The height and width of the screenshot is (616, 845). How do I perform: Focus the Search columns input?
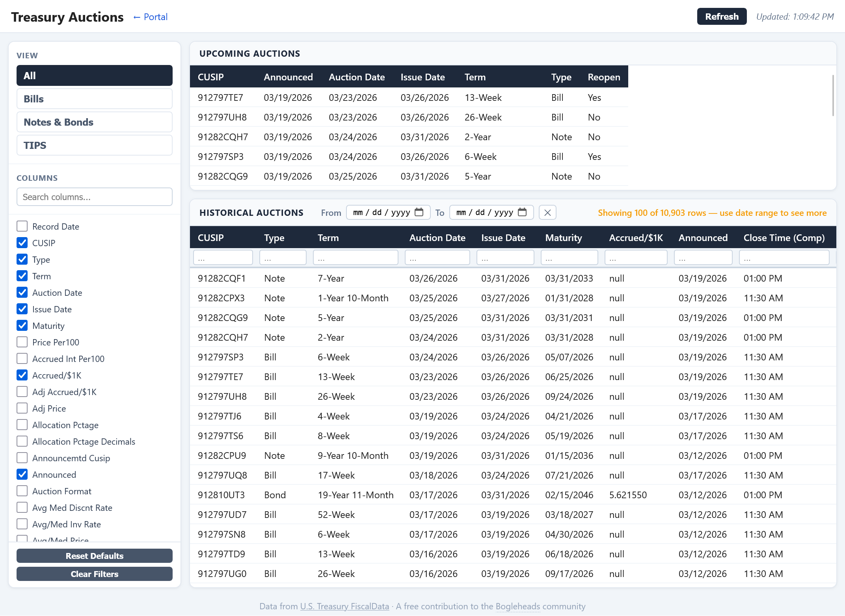click(95, 197)
